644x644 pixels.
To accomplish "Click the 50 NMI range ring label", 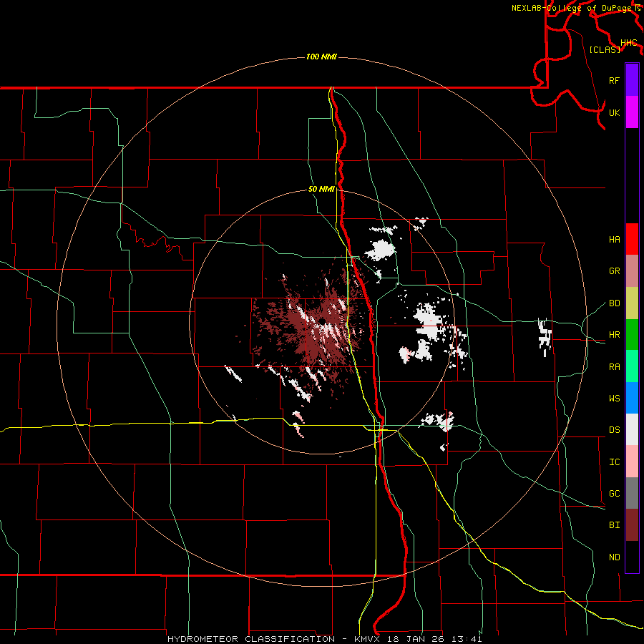I will pyautogui.click(x=321, y=190).
